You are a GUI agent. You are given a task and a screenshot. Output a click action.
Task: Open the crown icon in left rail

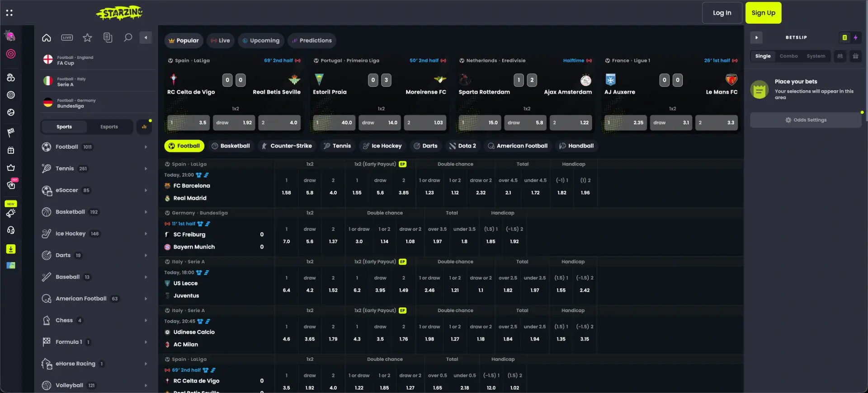11,168
